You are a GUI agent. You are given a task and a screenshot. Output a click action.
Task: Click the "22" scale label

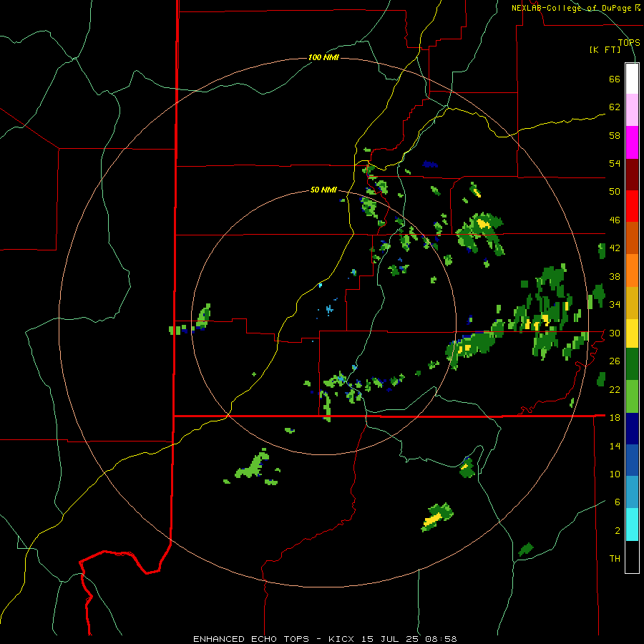point(615,389)
